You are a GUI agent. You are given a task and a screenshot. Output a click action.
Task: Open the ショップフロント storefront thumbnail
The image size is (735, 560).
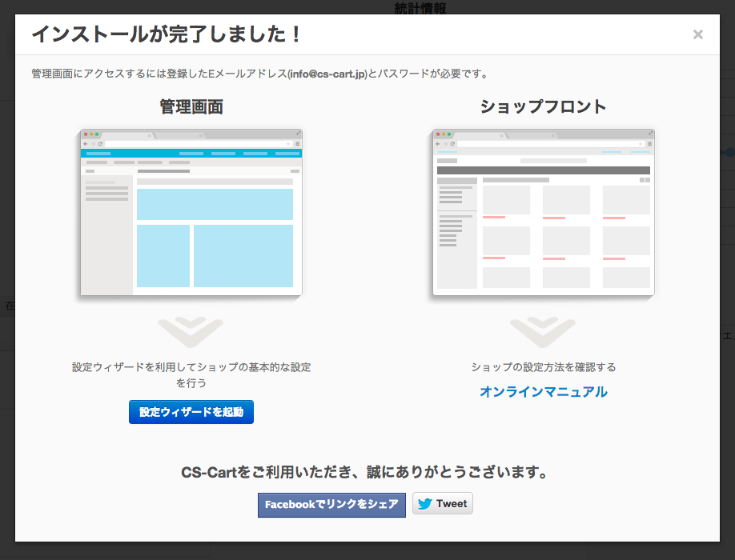click(x=544, y=212)
